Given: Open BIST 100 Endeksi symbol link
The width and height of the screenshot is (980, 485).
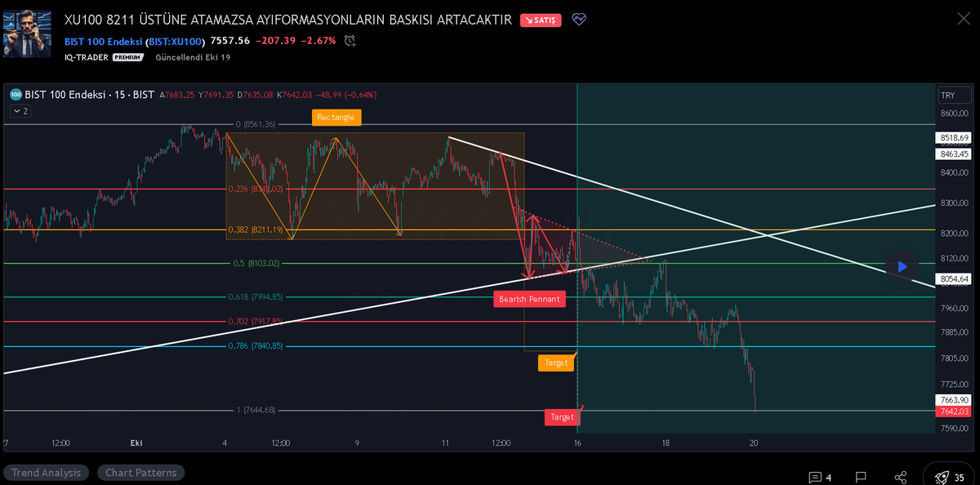Looking at the screenshot, I should coord(135,41).
